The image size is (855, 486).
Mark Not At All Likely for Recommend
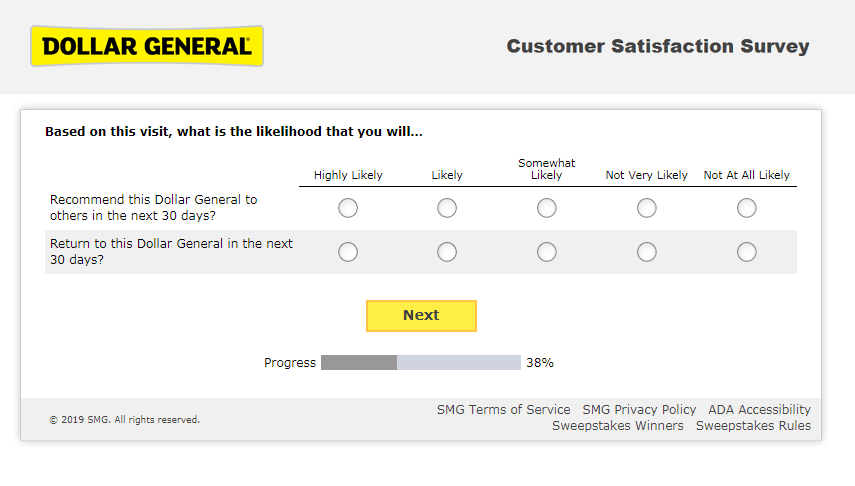point(746,208)
